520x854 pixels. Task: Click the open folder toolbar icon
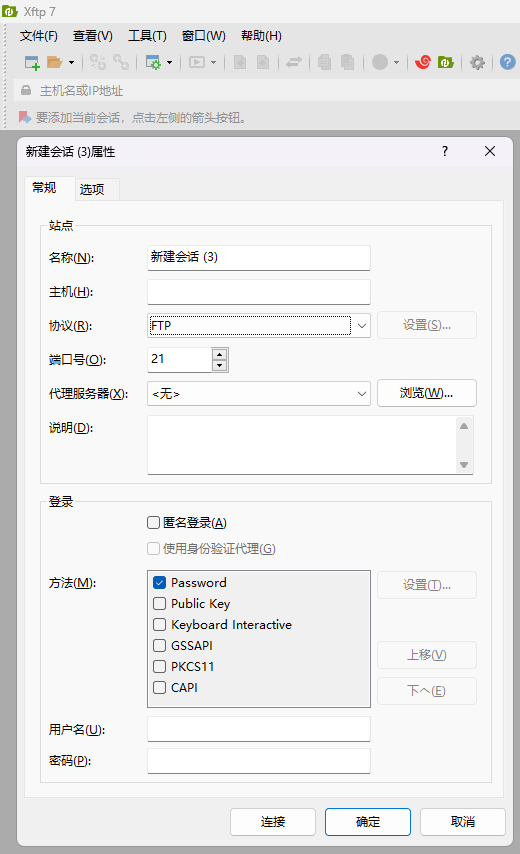point(54,63)
